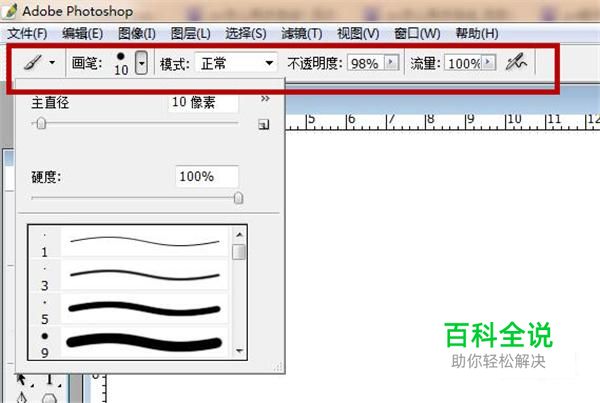Click the 流量 100% value field
The width and height of the screenshot is (600, 403).
[463, 63]
